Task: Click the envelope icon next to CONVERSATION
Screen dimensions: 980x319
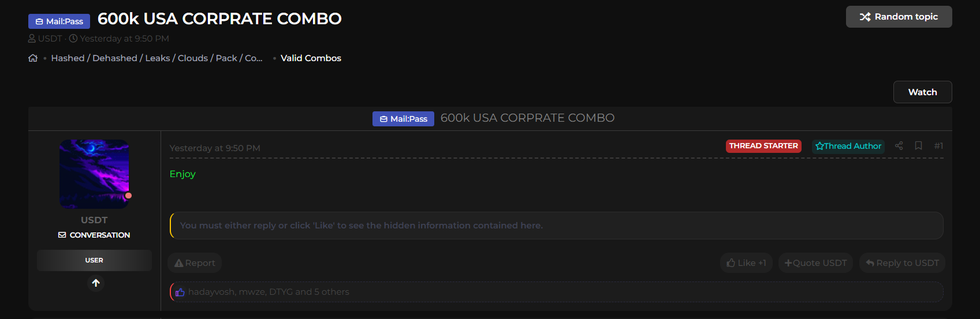Action: coord(62,235)
